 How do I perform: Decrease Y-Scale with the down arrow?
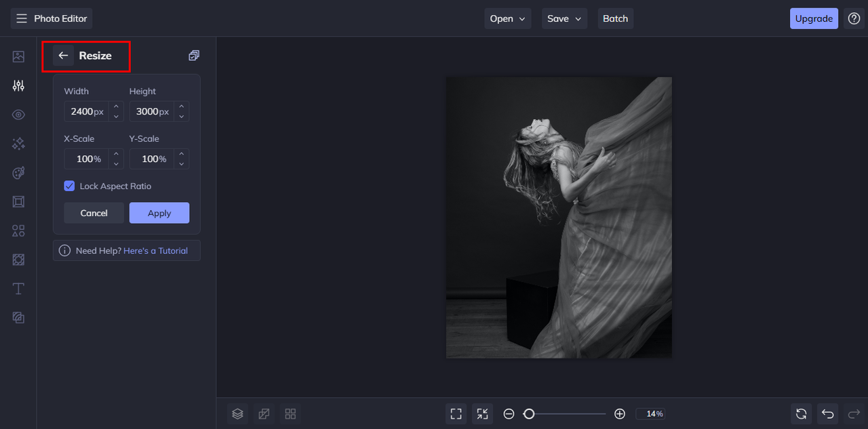[x=181, y=164]
